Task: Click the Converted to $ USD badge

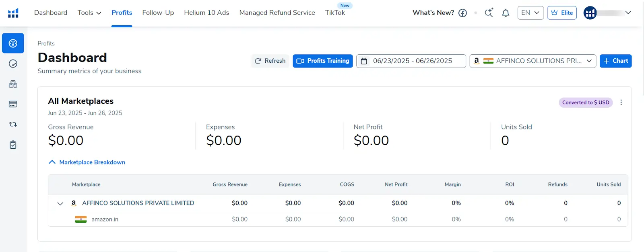Action: pyautogui.click(x=586, y=102)
